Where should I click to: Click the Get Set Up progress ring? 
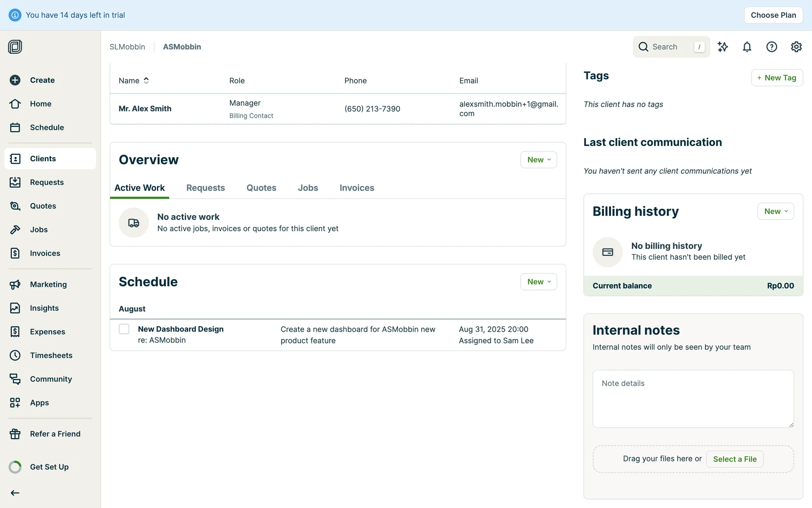[x=15, y=467]
